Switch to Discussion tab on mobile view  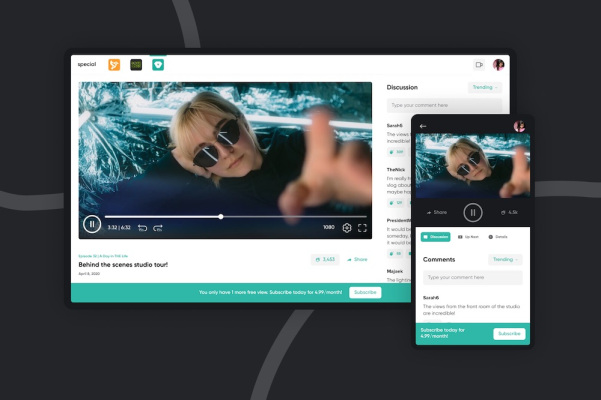coord(435,237)
